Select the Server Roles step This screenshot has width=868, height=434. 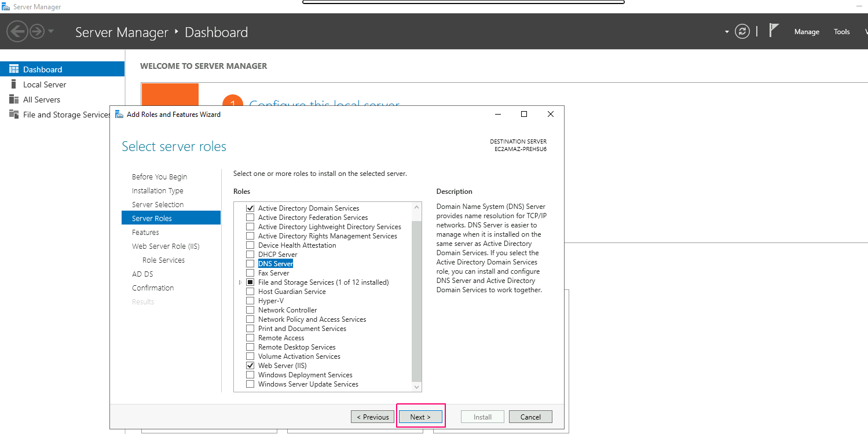pos(171,218)
